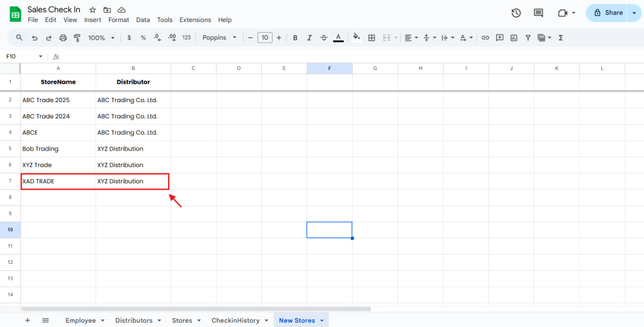The image size is (644, 327).
Task: Click the Share button
Action: pyautogui.click(x=608, y=13)
